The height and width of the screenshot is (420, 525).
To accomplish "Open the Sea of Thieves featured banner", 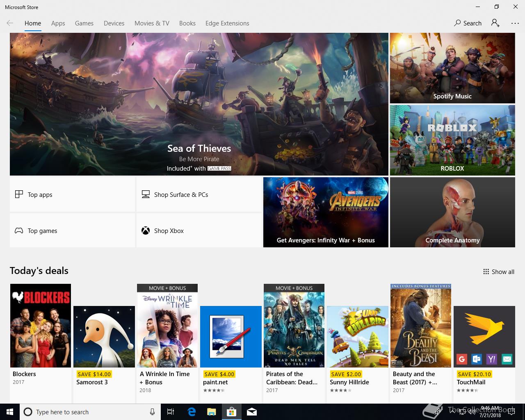I will click(x=199, y=104).
